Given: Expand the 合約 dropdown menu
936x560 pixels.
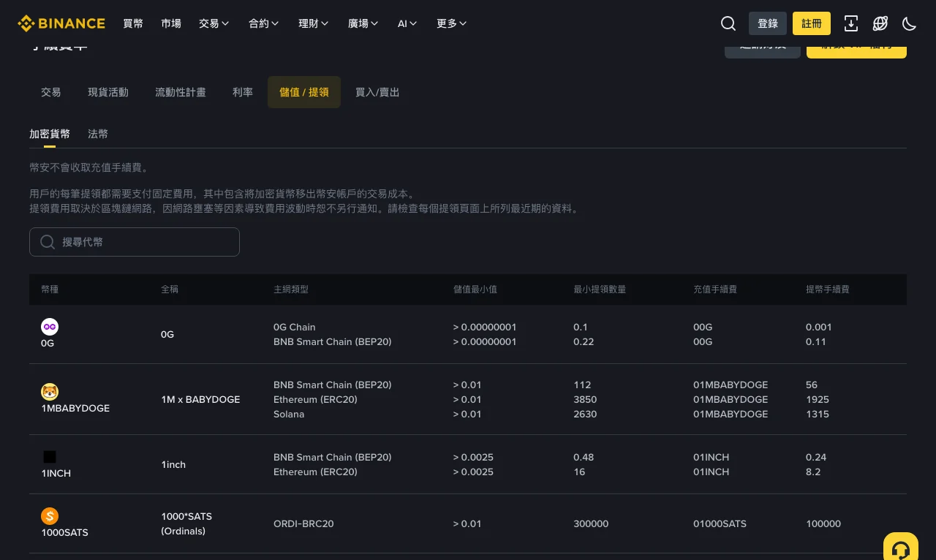Looking at the screenshot, I should [x=264, y=23].
